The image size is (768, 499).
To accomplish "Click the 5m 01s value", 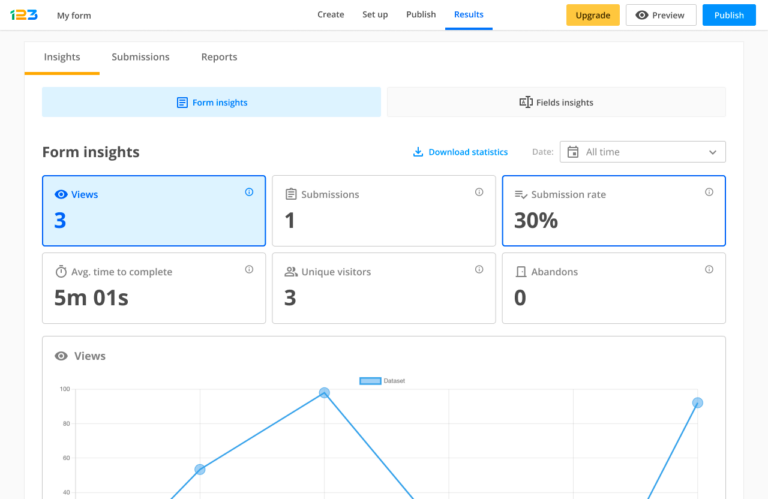I will point(91,298).
